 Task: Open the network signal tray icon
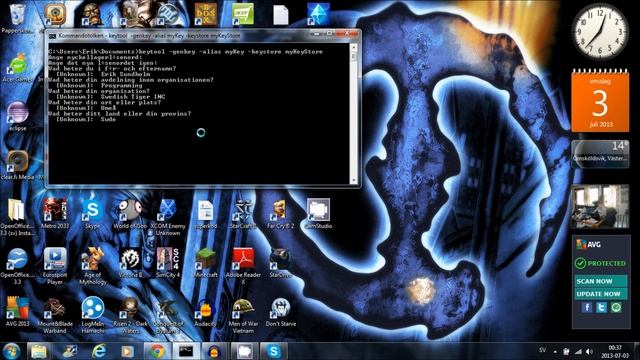point(578,351)
